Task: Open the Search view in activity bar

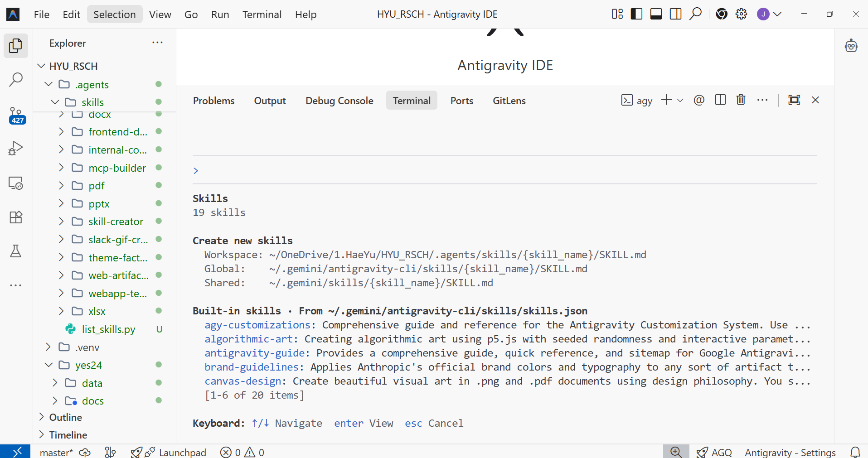Action: click(x=16, y=80)
